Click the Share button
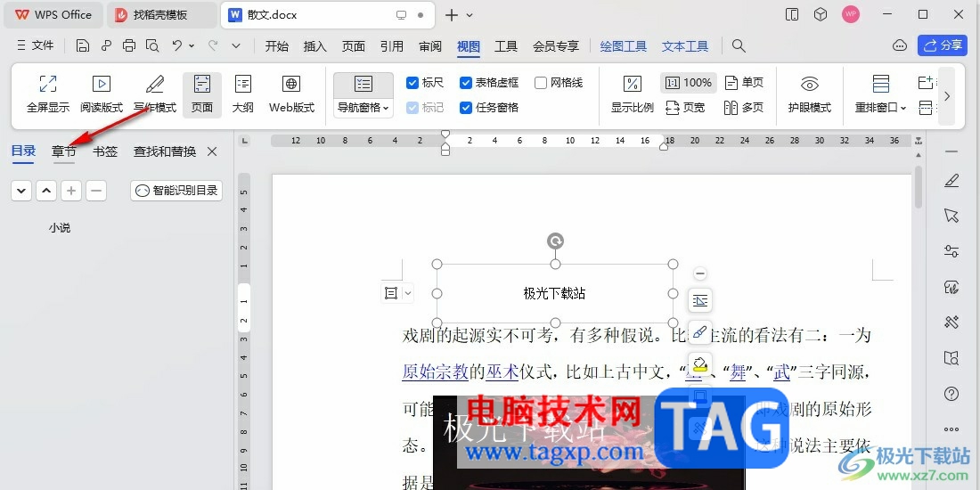Viewport: 980px width, 490px height. tap(943, 45)
